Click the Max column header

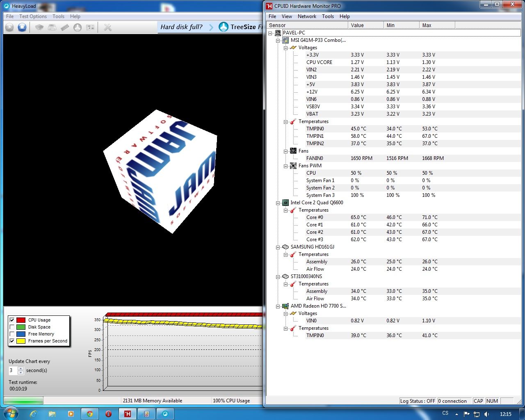click(437, 25)
